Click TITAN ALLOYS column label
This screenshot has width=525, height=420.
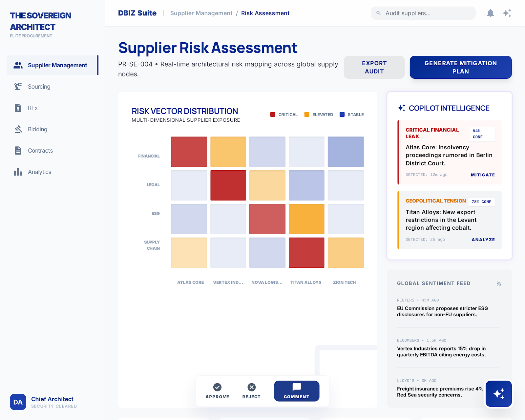point(306,283)
